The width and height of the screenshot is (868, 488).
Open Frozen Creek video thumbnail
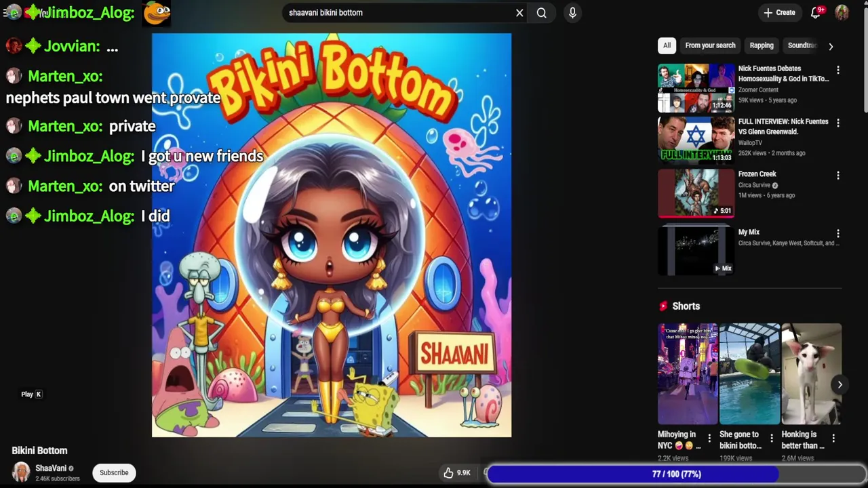click(696, 193)
